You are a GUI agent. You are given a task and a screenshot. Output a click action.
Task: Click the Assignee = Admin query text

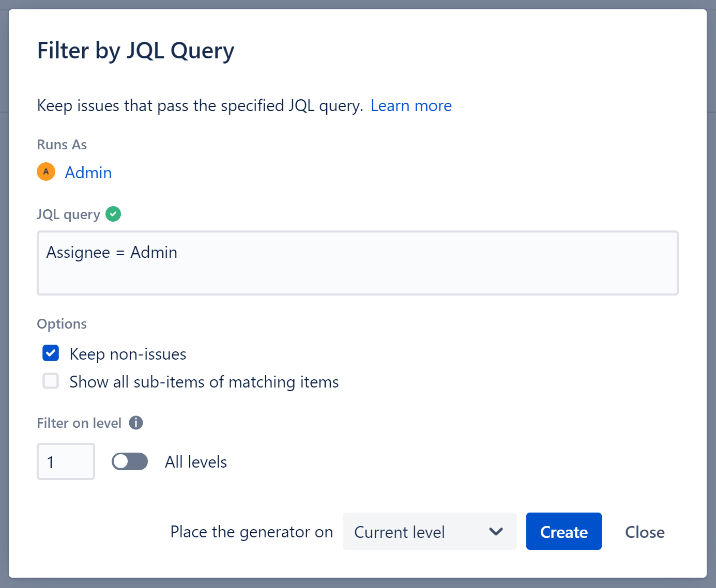(x=112, y=252)
